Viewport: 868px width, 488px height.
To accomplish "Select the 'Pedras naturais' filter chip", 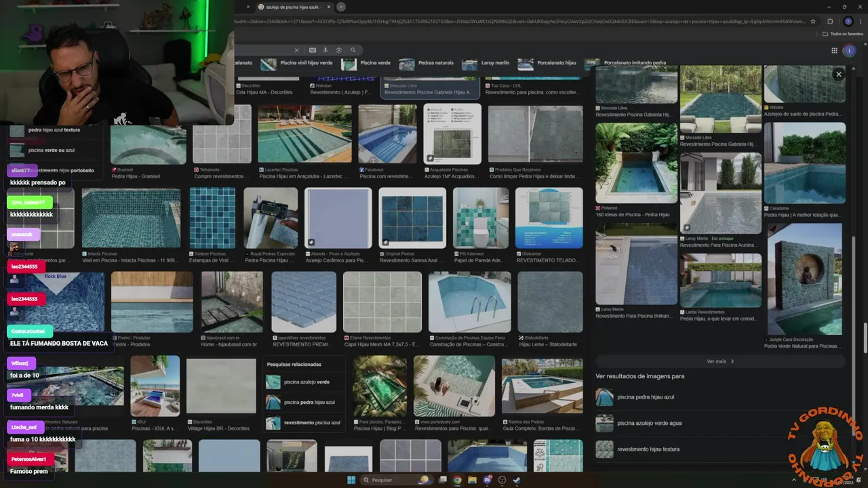I will (427, 63).
